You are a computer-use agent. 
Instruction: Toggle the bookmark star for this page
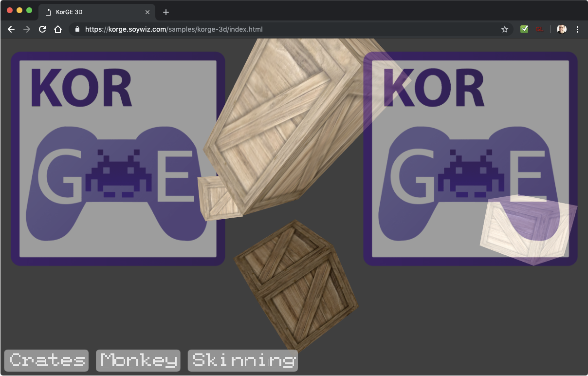click(504, 29)
